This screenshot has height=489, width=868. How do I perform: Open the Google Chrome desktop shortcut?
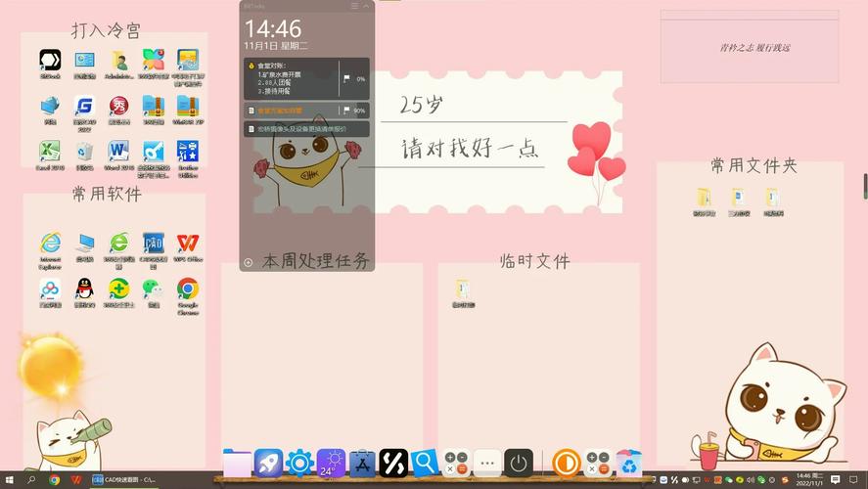tap(187, 289)
